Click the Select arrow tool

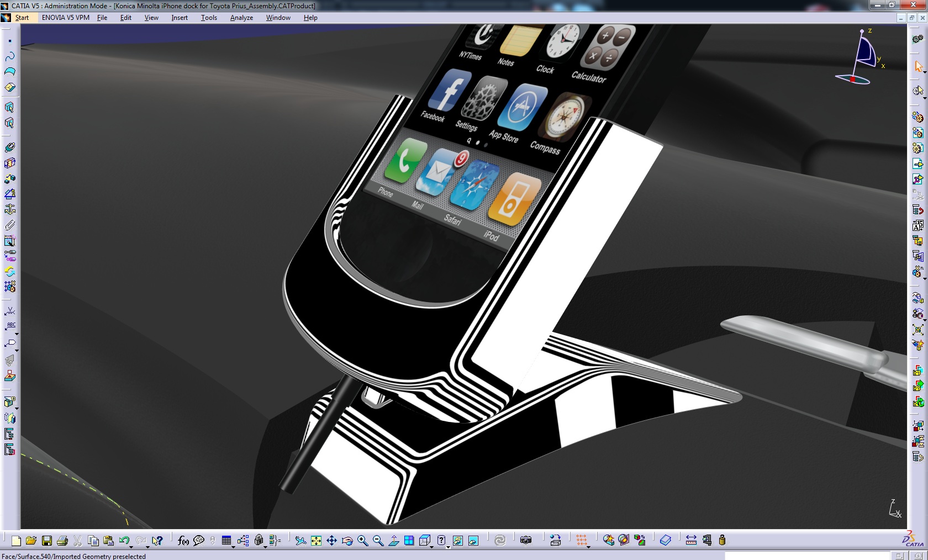point(918,66)
